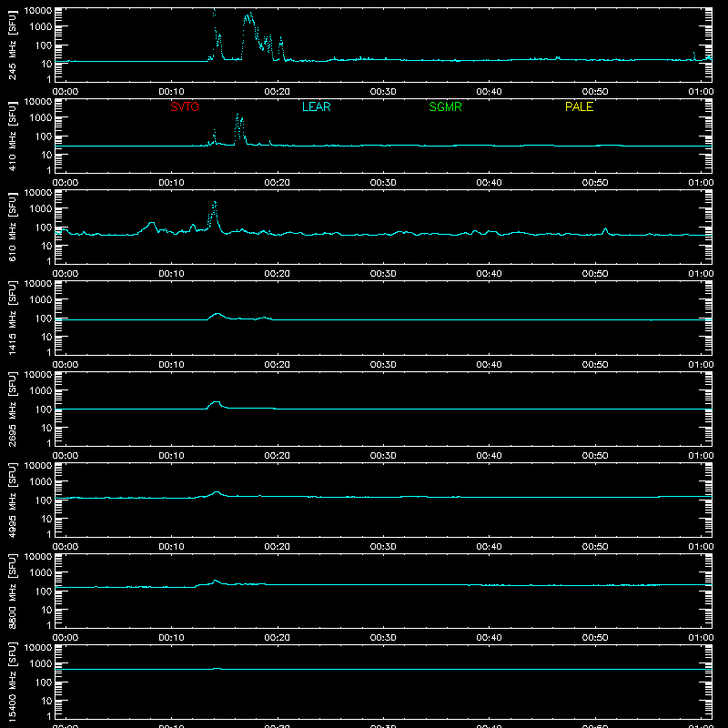Click 00:30 time label under 410 MHz plot
Image resolution: width=728 pixels, height=728 pixels.
(383, 183)
